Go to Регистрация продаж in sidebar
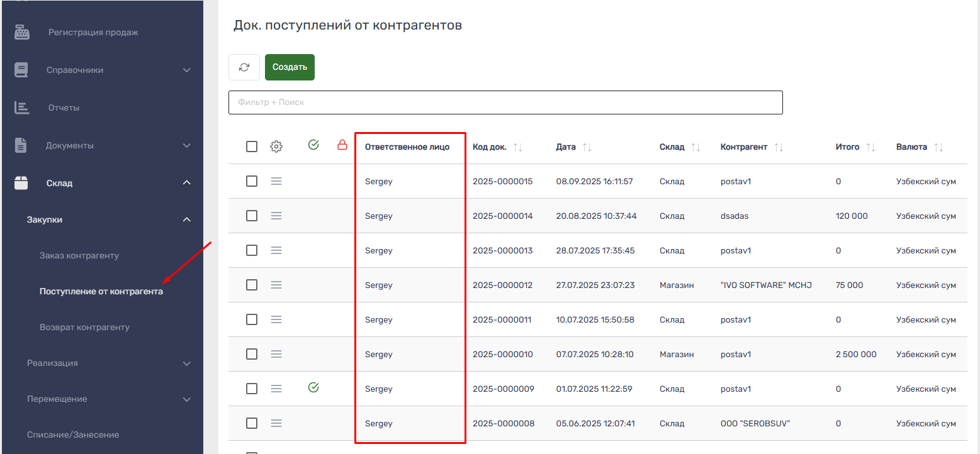 (x=93, y=32)
